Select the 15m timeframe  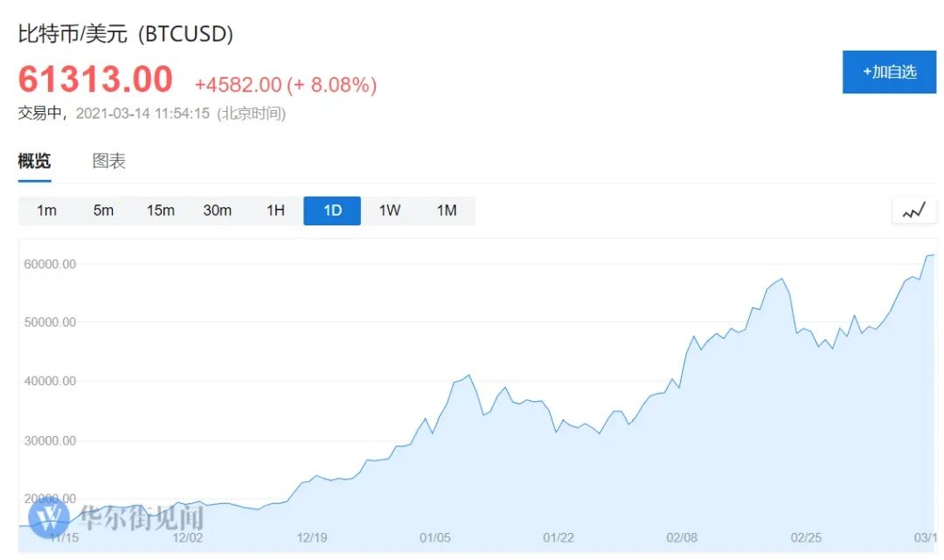click(160, 210)
